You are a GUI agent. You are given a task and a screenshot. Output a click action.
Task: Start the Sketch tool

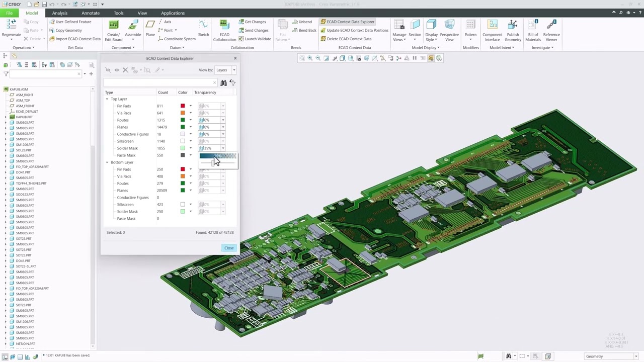click(203, 29)
